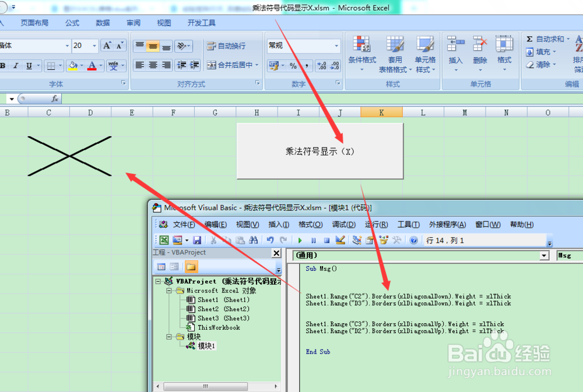Open the 常规 number format dropdown
583x392 pixels.
[337, 45]
